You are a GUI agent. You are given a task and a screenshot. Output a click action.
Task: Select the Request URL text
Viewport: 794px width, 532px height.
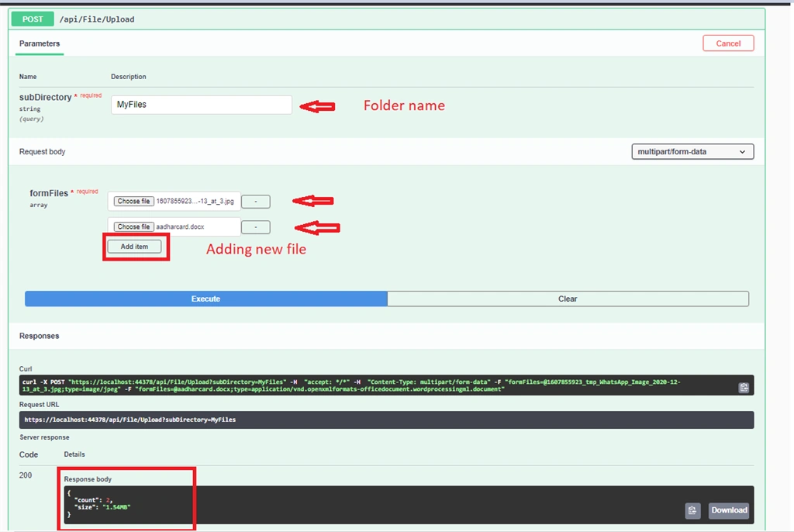130,420
